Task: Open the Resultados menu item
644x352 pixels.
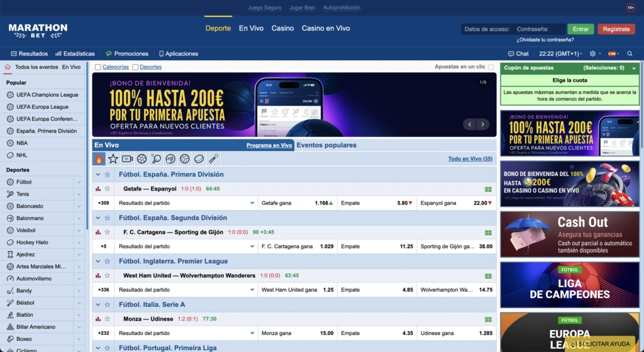Action: [x=29, y=54]
